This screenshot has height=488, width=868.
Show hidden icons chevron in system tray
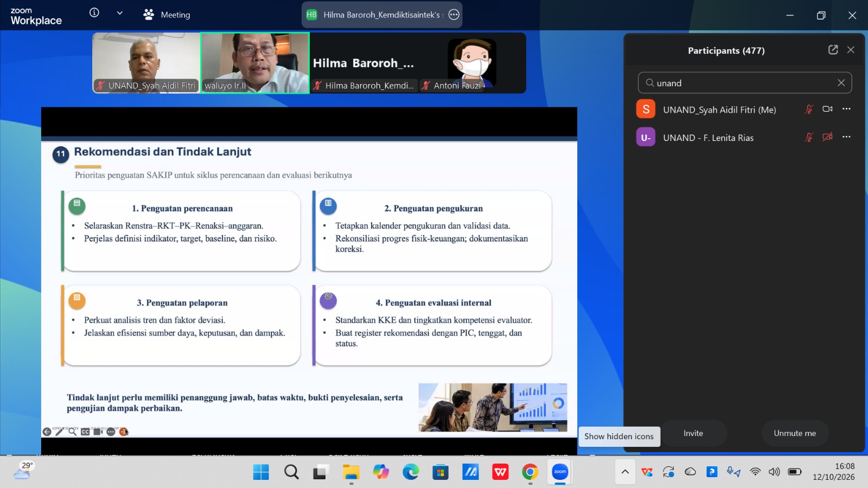(x=625, y=472)
